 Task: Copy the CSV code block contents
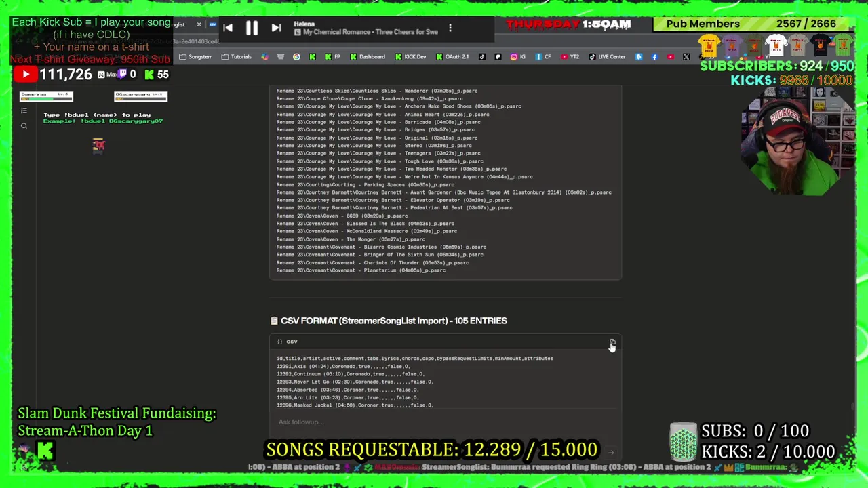(612, 343)
